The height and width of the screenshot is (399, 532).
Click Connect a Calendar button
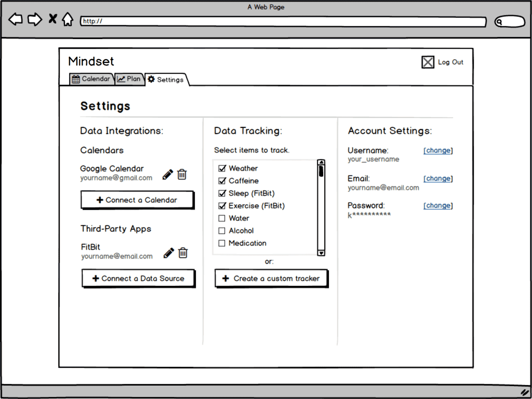(x=137, y=200)
